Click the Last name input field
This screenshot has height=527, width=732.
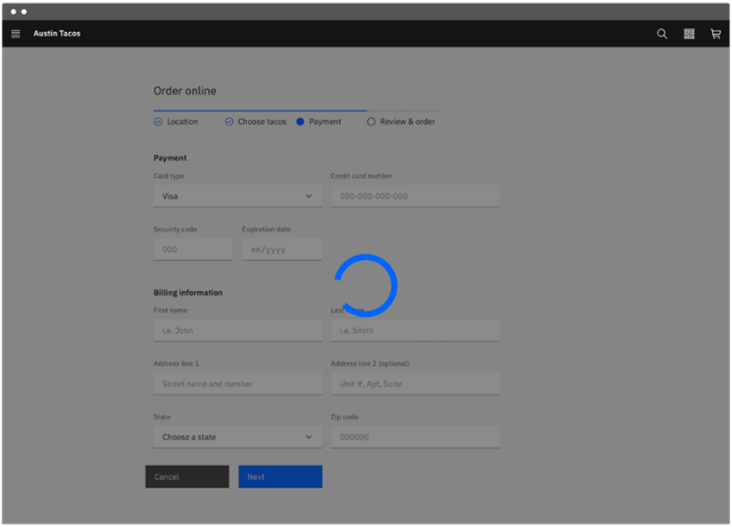click(415, 330)
